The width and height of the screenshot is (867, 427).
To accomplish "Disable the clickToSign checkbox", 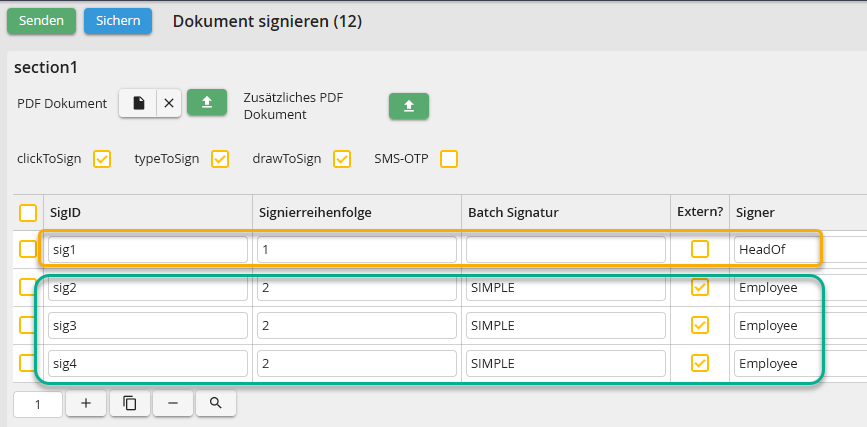I will coord(102,159).
